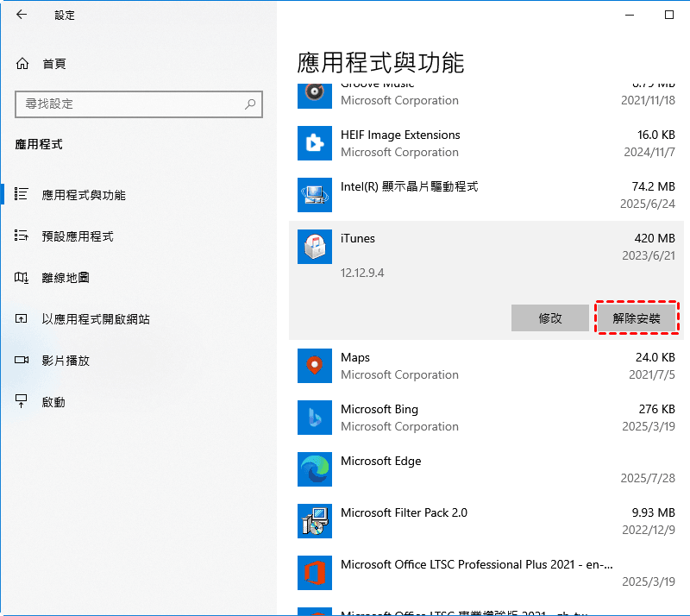Select Intel(R) 顯示晶片驅動程式 entry name

(409, 186)
